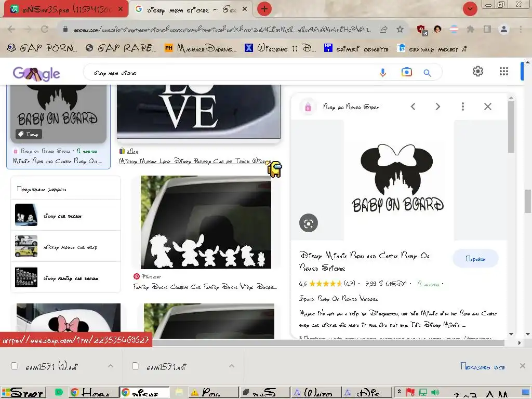Reload the current page
Screen dimensions: 532x399
coord(45,29)
